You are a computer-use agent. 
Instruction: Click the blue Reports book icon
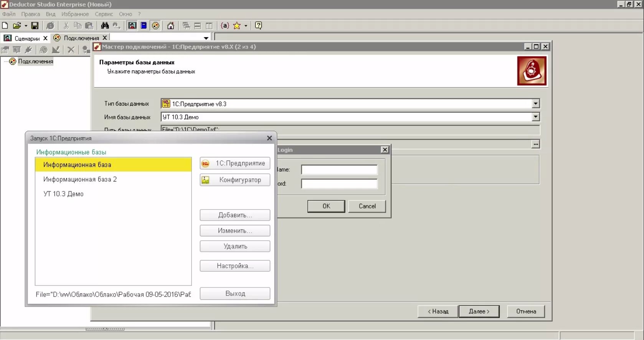click(144, 26)
